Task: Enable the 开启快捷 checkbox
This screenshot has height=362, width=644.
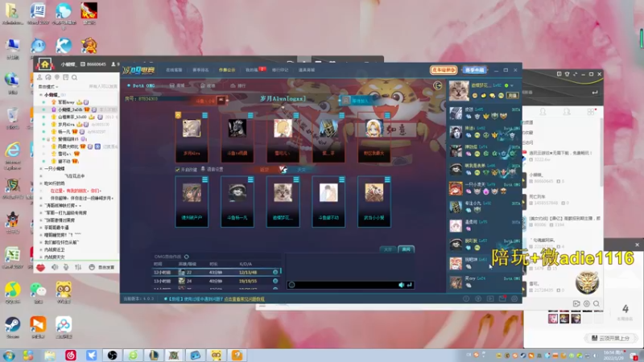Action: [177, 170]
